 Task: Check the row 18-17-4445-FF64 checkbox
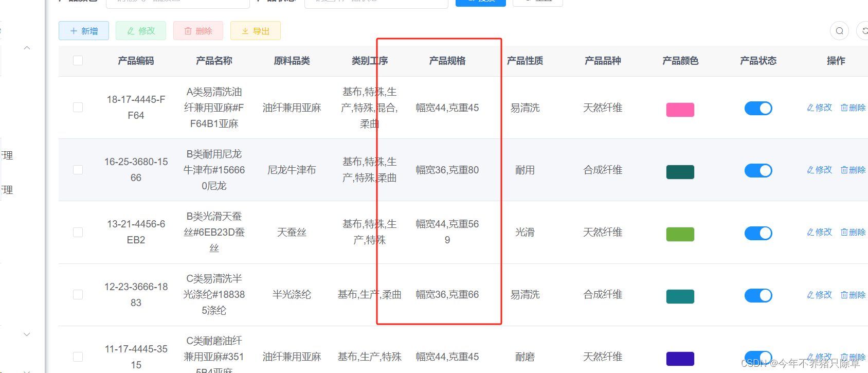78,108
